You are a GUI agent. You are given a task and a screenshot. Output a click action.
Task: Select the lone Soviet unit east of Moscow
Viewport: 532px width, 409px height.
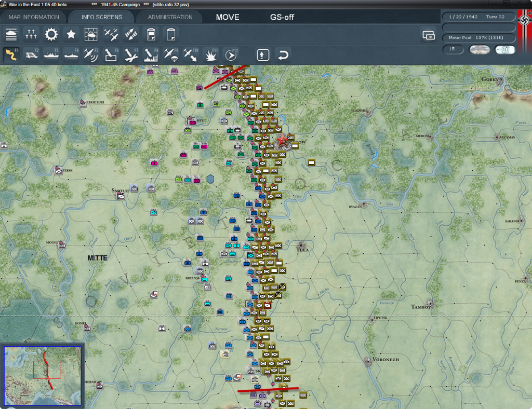point(311,162)
